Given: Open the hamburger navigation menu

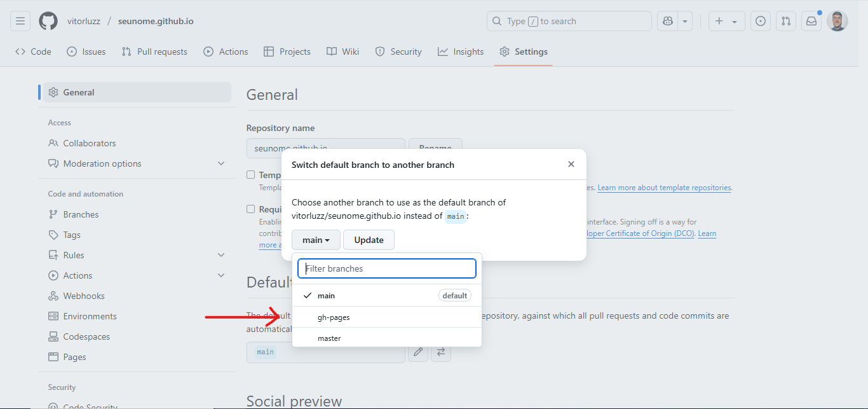Looking at the screenshot, I should [20, 21].
